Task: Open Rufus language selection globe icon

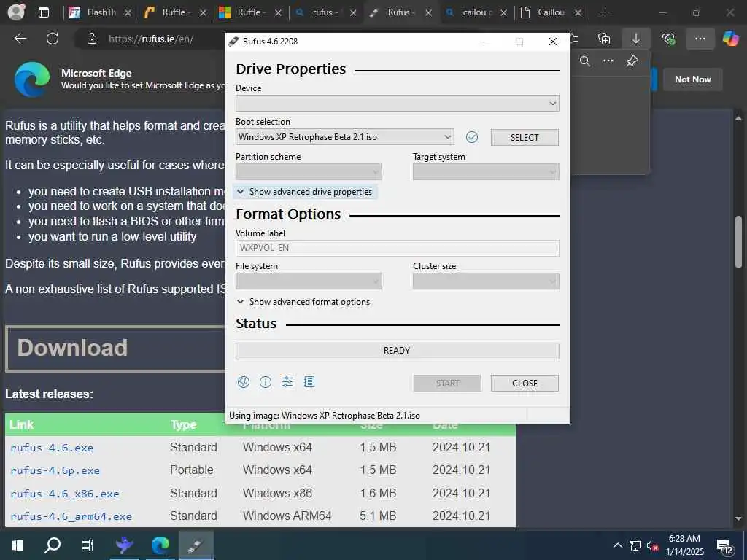Action: [244, 382]
